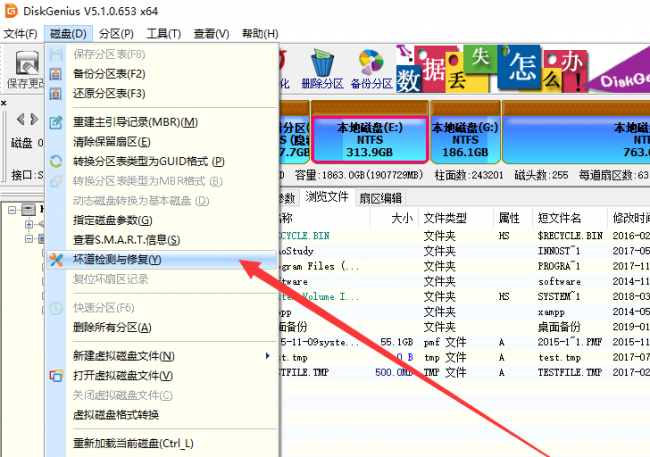Screen dimensions: 650x457
Task: Sort by the 属性 column header
Action: pyautogui.click(x=513, y=218)
